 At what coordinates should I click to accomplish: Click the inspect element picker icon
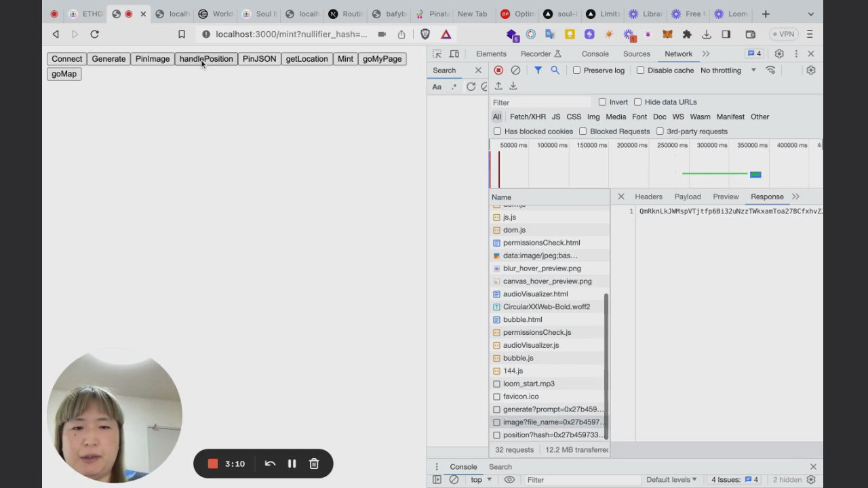coord(437,54)
